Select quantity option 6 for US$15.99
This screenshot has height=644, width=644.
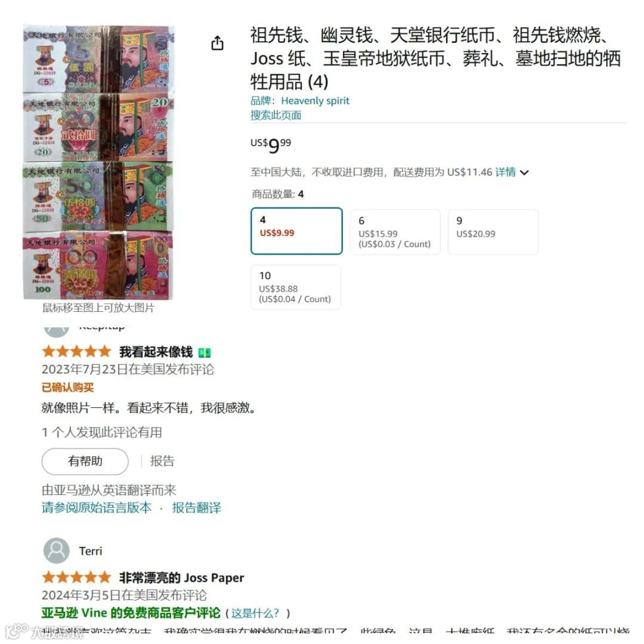click(x=395, y=232)
